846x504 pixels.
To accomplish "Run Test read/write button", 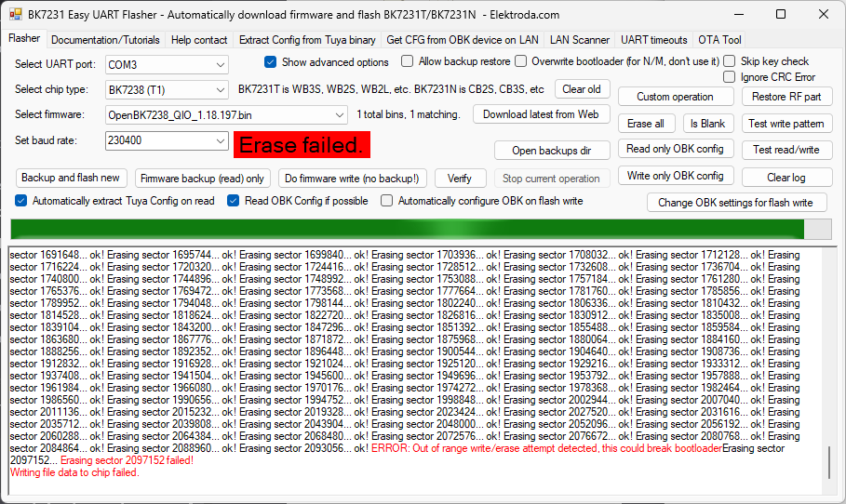I will click(786, 150).
